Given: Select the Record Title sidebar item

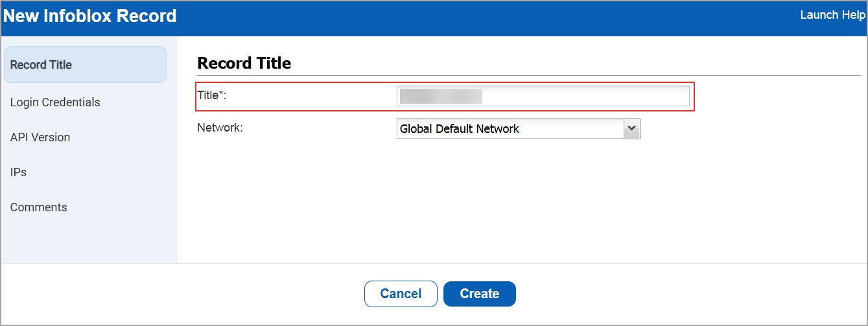Looking at the screenshot, I should (41, 65).
